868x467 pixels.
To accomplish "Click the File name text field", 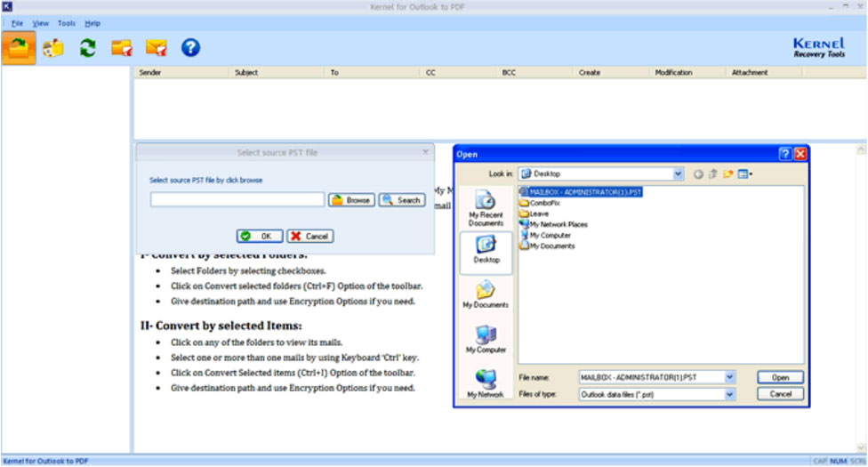I will click(x=652, y=377).
